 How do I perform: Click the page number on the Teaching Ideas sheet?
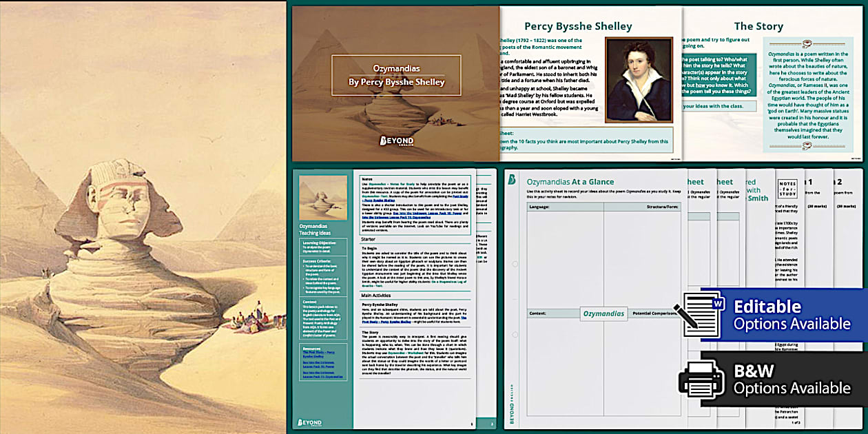click(471, 423)
